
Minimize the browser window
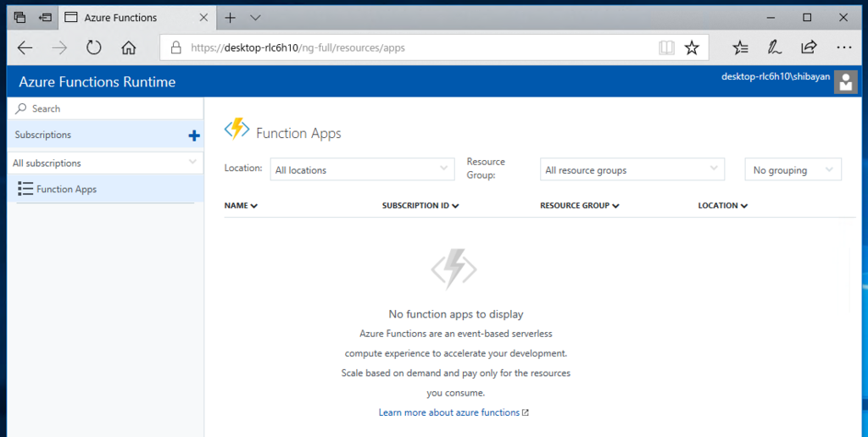[x=771, y=18]
